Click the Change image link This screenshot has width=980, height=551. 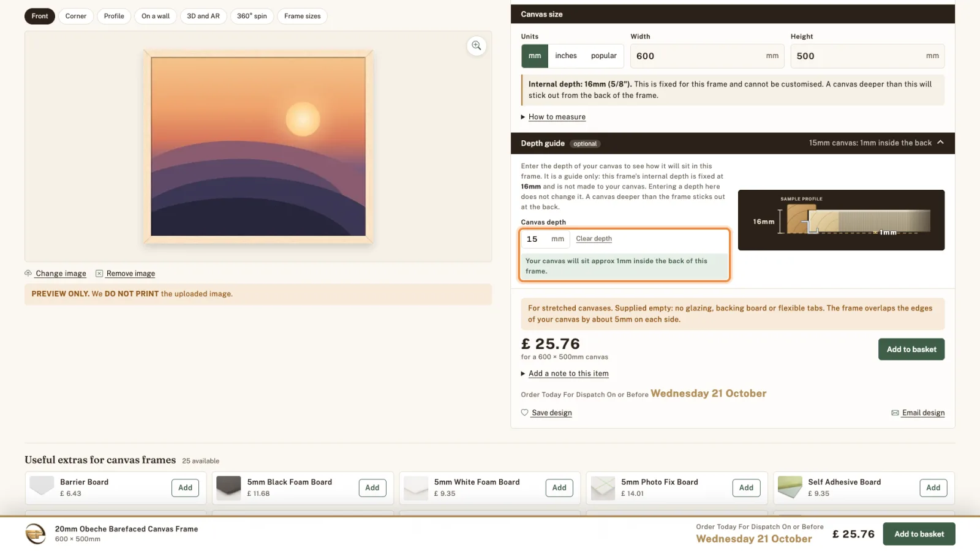pos(61,274)
